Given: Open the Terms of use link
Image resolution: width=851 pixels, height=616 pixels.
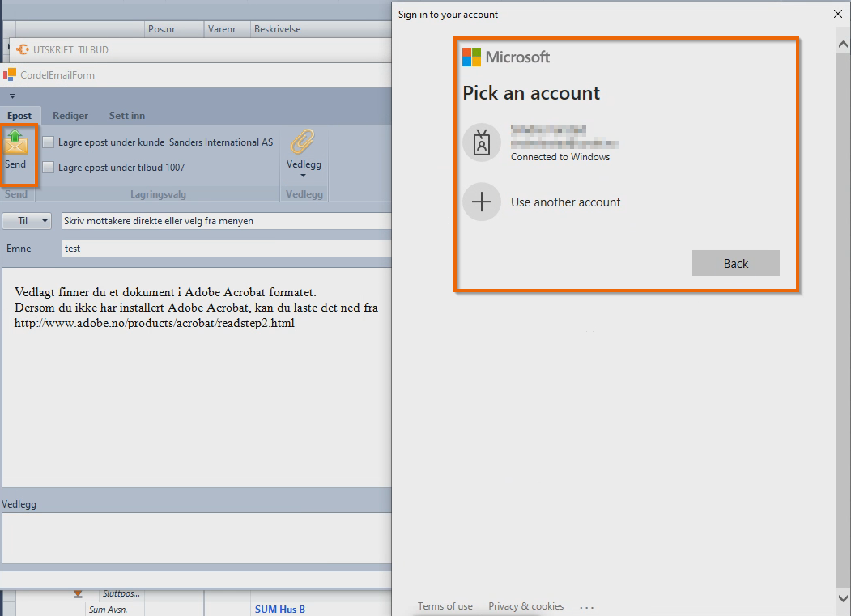Looking at the screenshot, I should pyautogui.click(x=445, y=606).
